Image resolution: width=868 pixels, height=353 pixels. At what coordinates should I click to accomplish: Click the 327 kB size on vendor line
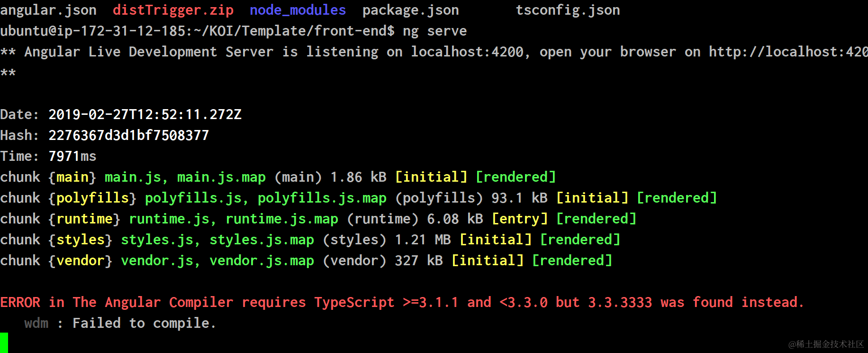click(x=419, y=261)
